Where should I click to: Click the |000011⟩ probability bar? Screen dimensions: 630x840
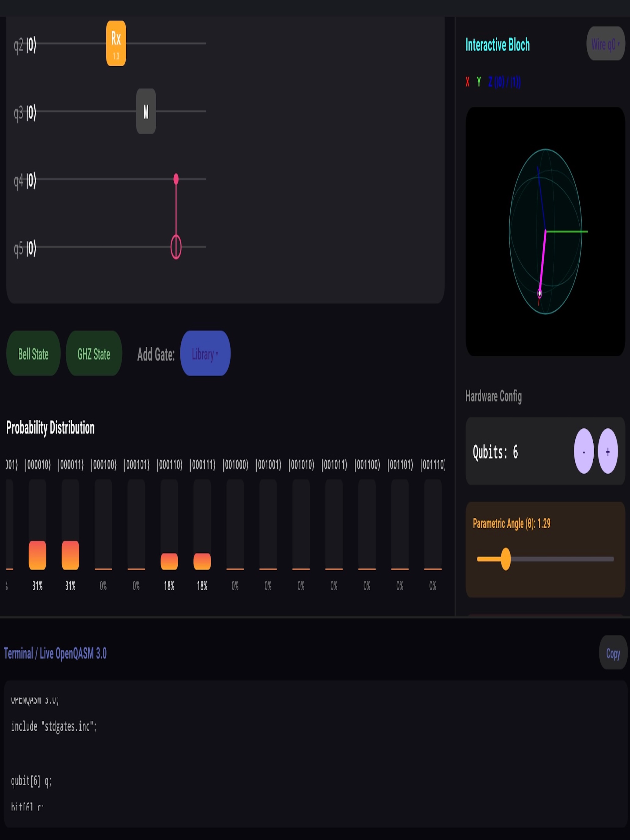(x=70, y=524)
